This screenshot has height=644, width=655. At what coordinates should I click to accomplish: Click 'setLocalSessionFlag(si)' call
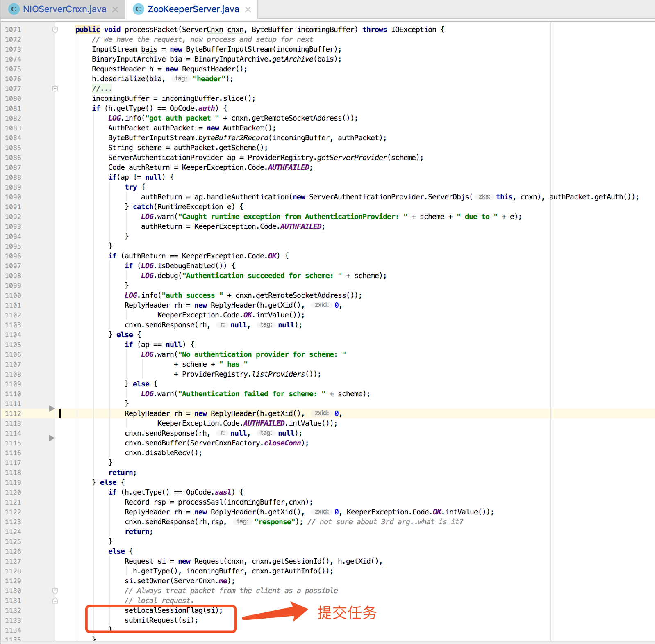tap(172, 610)
